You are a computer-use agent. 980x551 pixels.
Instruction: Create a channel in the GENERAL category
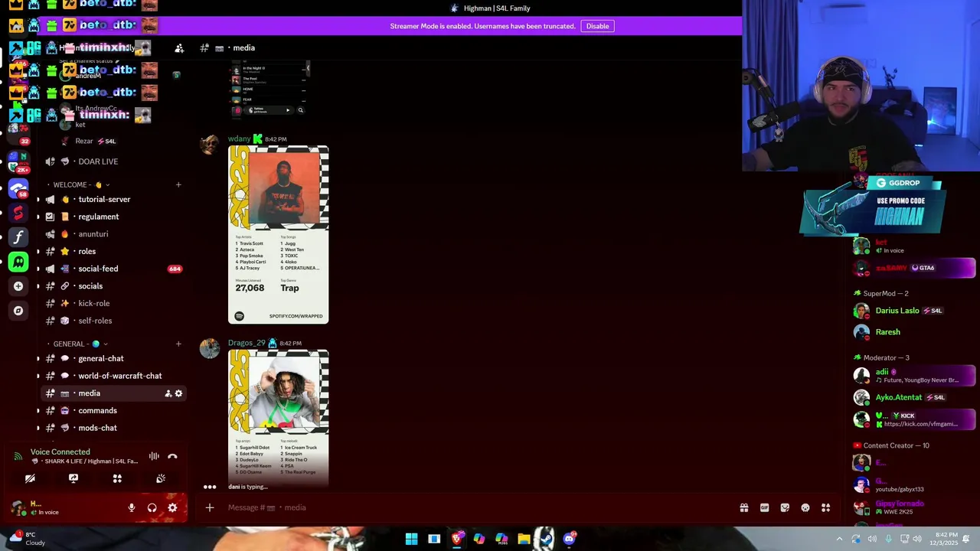coord(178,344)
